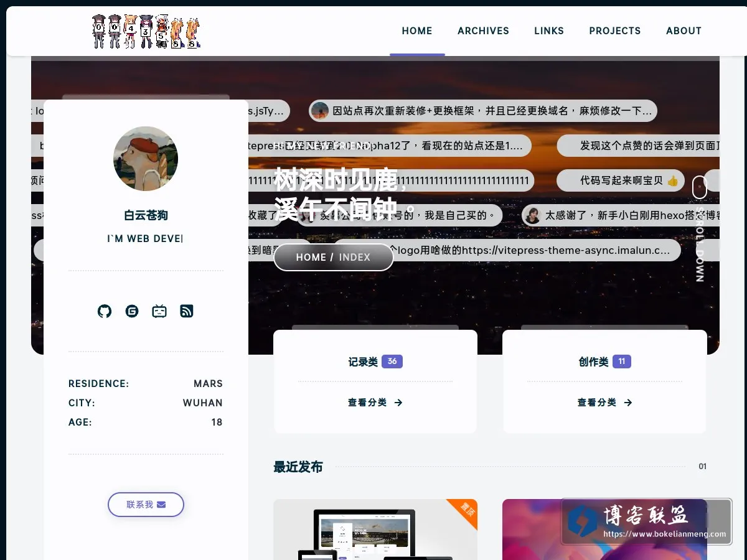Click the site logo counter image
The height and width of the screenshot is (560, 747).
(146, 31)
